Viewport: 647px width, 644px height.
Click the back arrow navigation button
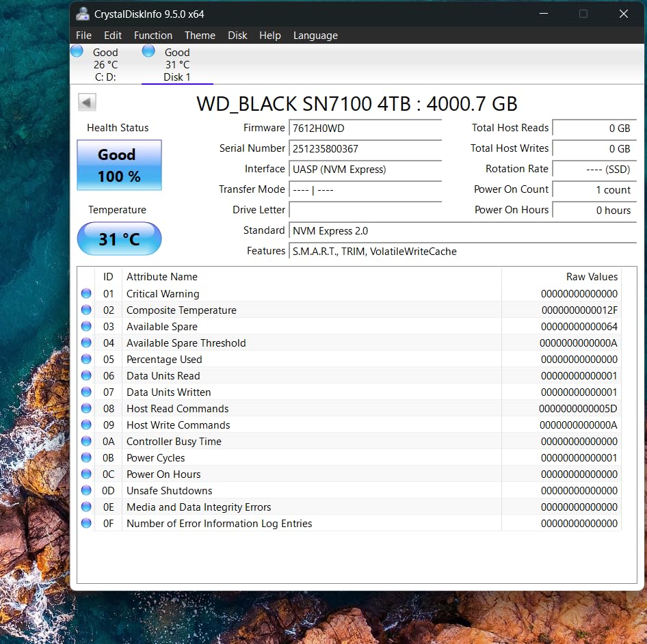click(x=86, y=101)
